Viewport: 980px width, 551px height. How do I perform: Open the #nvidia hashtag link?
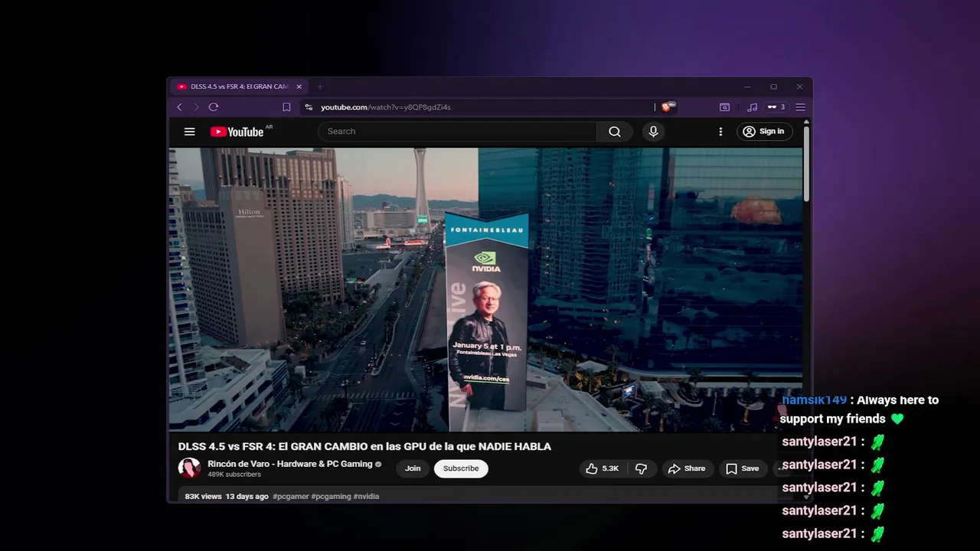[366, 497]
